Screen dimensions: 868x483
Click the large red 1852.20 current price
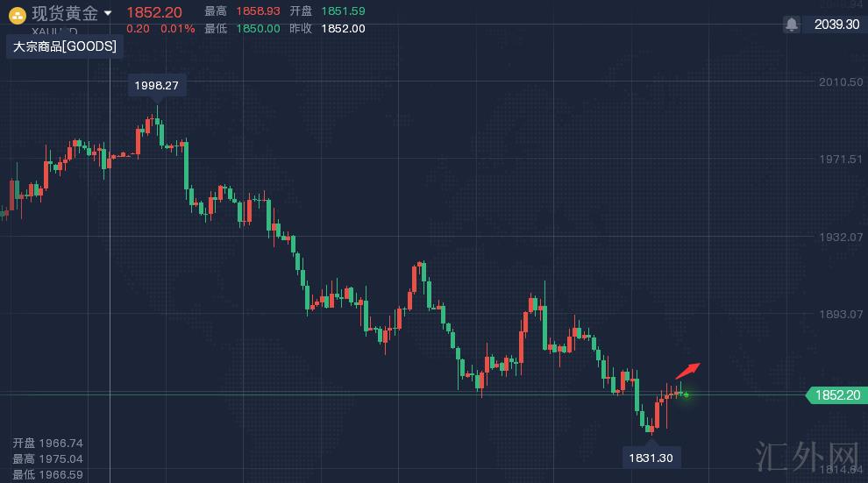coord(154,12)
